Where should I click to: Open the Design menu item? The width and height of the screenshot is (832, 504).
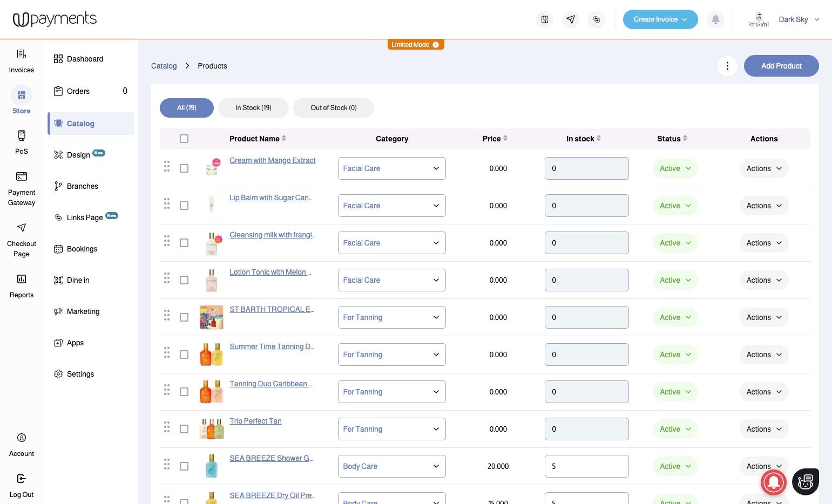click(x=91, y=155)
